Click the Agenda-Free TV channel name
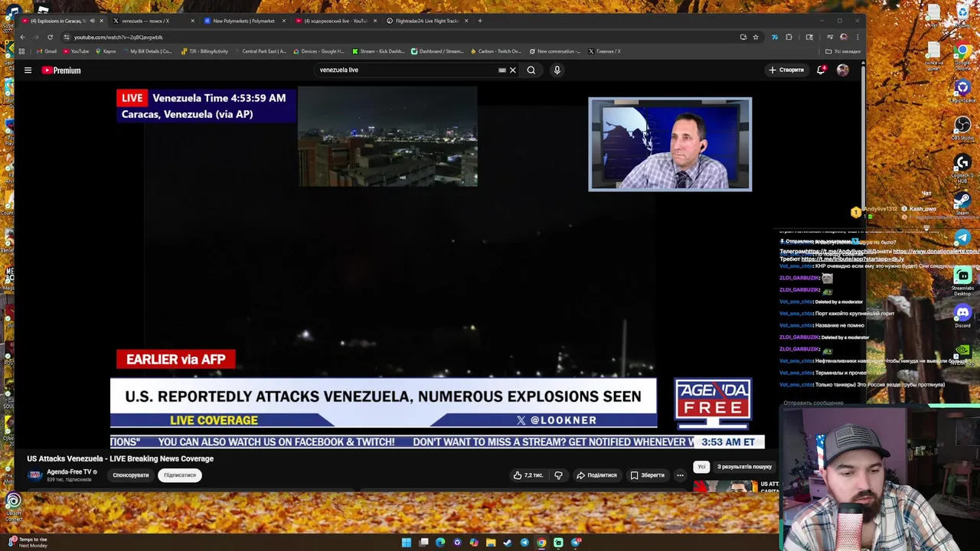Screen dimensions: 980x551 pyautogui.click(x=69, y=472)
